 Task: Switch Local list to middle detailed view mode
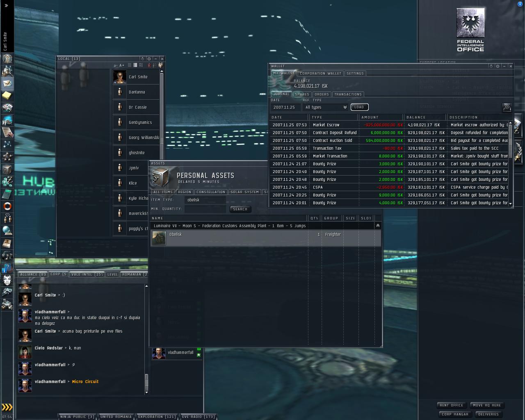(135, 65)
